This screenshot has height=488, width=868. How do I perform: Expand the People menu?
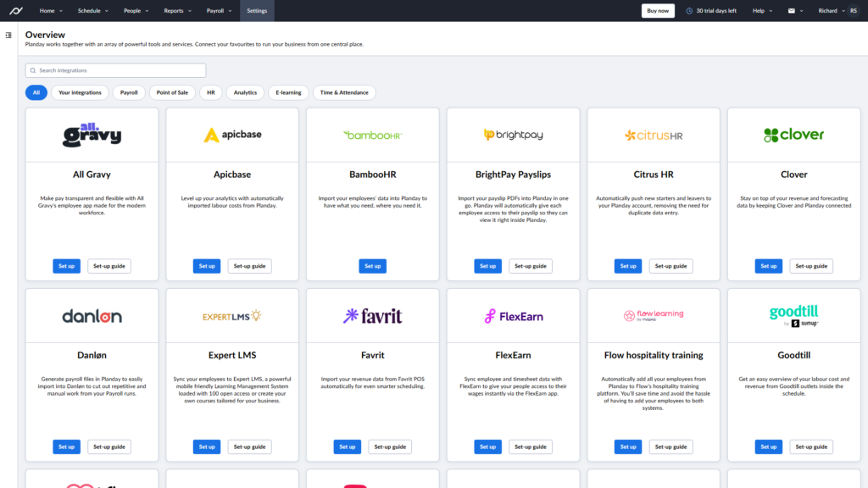tap(136, 10)
